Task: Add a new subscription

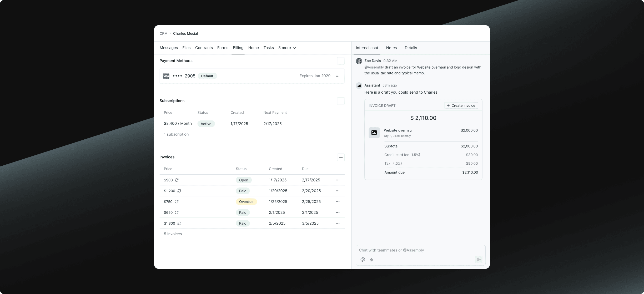Action: (341, 101)
